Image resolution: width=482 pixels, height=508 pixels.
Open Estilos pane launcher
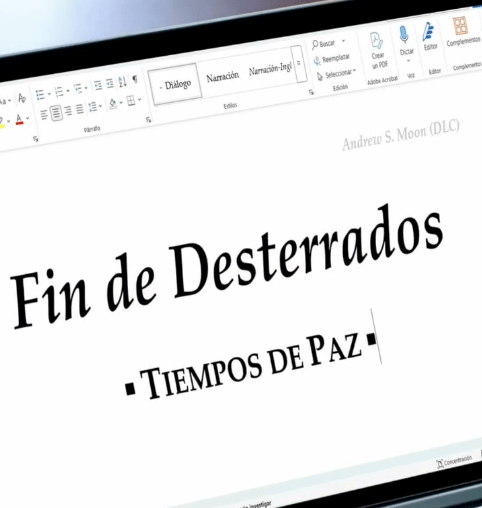[x=311, y=92]
